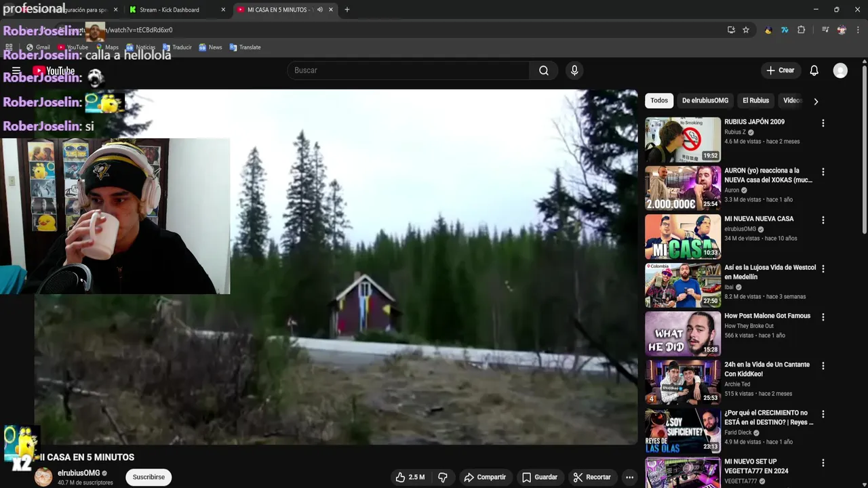868x488 pixels.
Task: Select the Todos filter chip
Action: click(x=659, y=100)
